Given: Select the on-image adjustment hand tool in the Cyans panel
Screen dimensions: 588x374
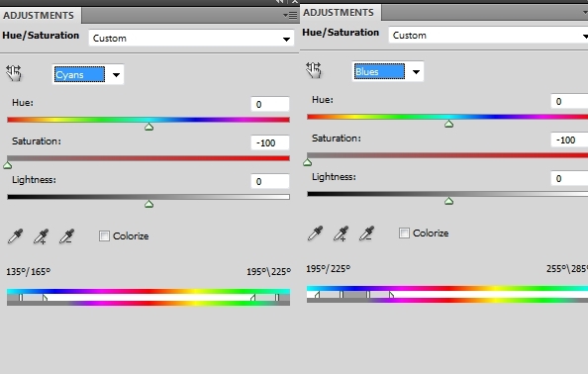Looking at the screenshot, I should [14, 72].
